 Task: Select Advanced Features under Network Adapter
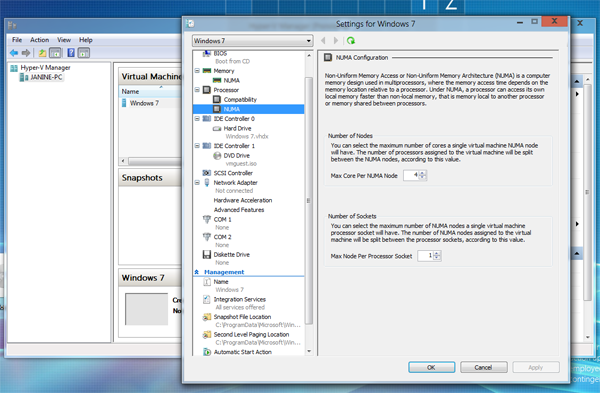[239, 210]
